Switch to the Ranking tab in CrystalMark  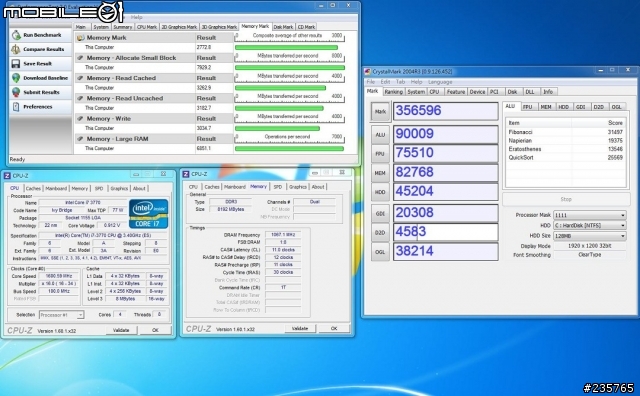(x=393, y=92)
